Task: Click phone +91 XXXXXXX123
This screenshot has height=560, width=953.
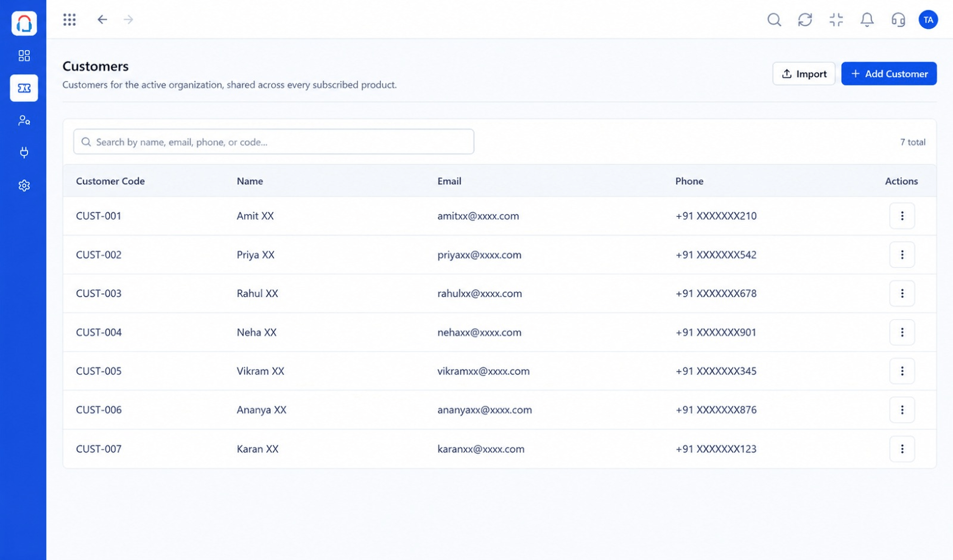Action: (716, 449)
